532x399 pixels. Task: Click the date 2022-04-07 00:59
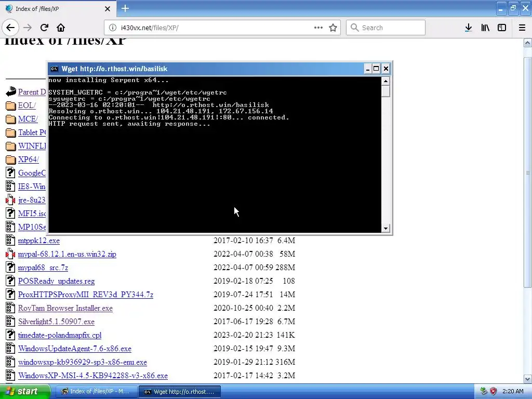[x=243, y=268]
